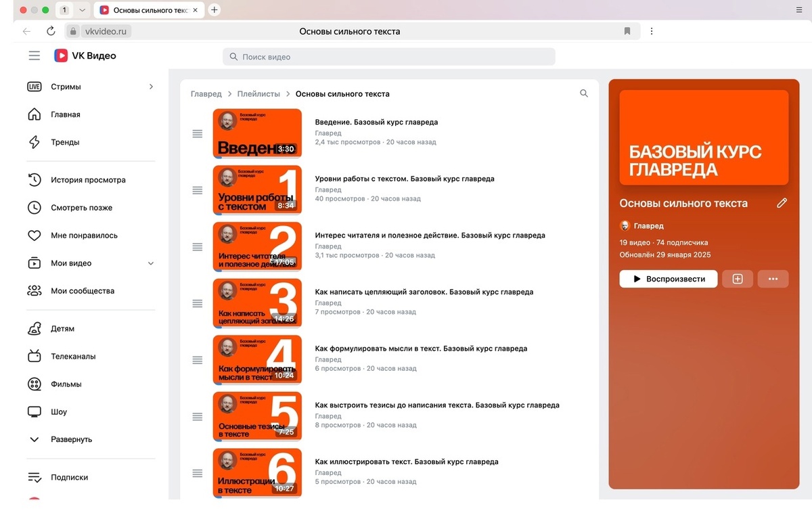The image size is (812, 515).
Task: Click the Поиск видео search field
Action: coord(389,57)
